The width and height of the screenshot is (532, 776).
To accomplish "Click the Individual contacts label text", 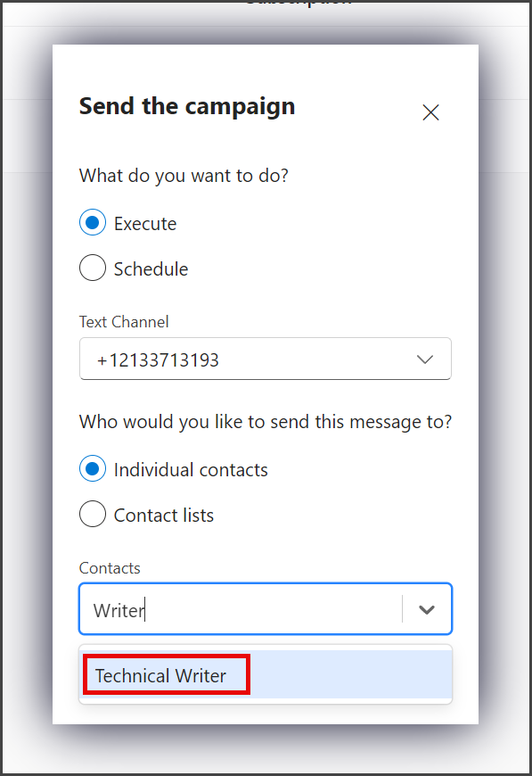I will pyautogui.click(x=191, y=470).
